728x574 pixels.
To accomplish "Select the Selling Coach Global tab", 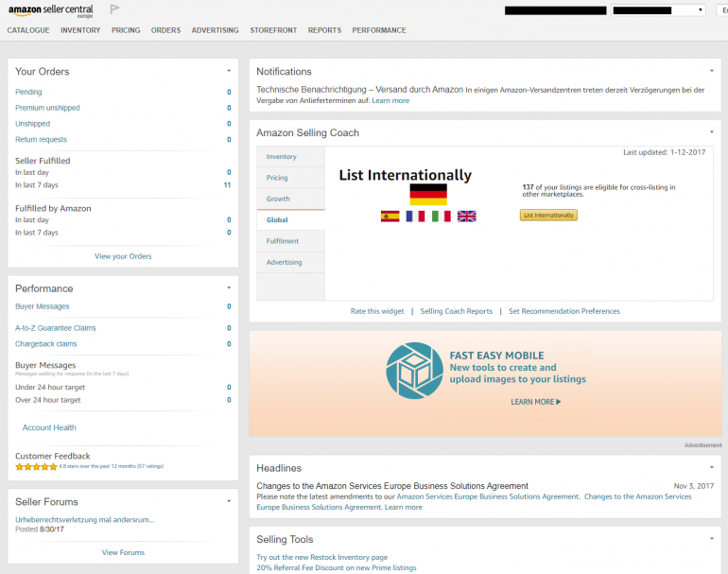I will coord(290,219).
